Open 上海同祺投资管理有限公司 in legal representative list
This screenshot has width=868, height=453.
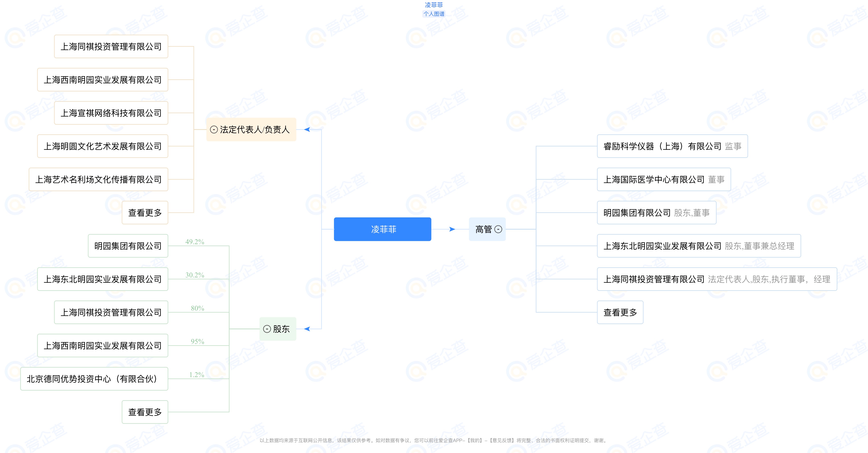point(111,47)
